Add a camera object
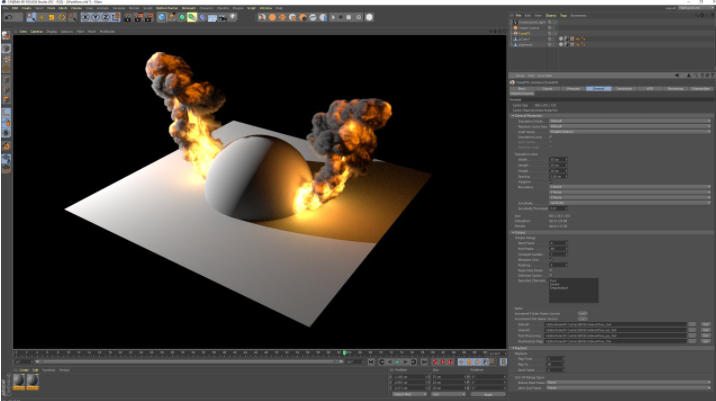Image resolution: width=716 pixels, height=401 pixels. point(222,17)
